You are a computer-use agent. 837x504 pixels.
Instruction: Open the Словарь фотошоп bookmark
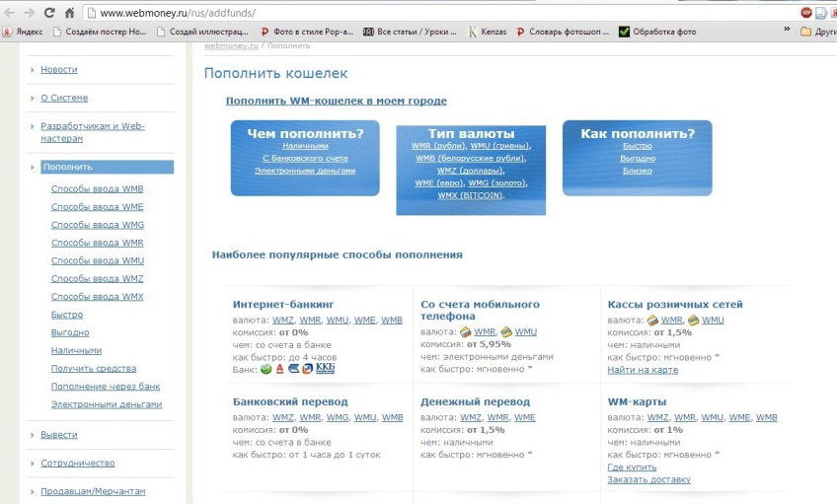tap(563, 32)
